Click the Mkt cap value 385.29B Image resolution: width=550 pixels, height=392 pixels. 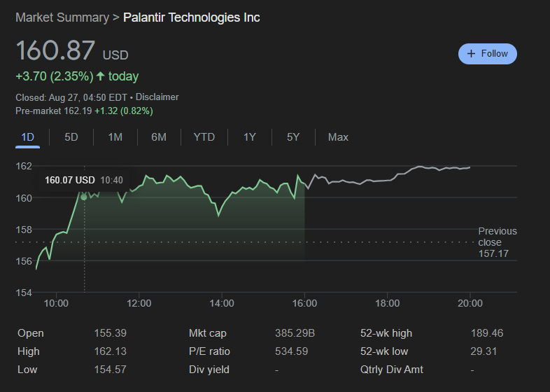click(295, 333)
